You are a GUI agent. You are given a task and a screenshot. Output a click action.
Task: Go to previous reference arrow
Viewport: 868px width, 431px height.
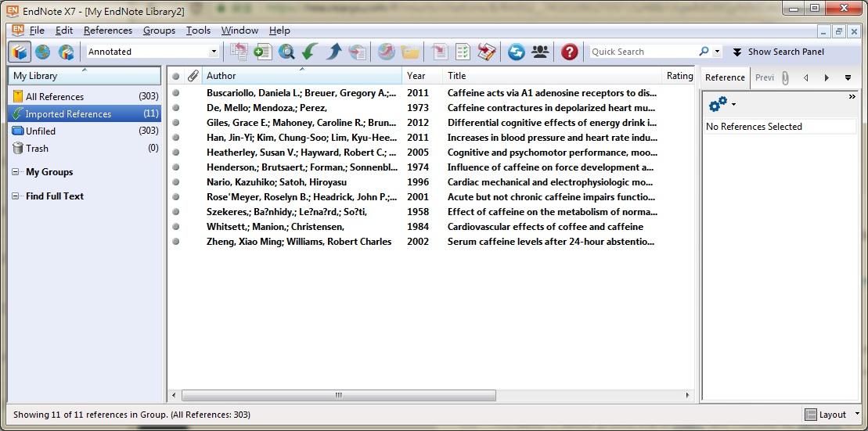click(x=806, y=78)
